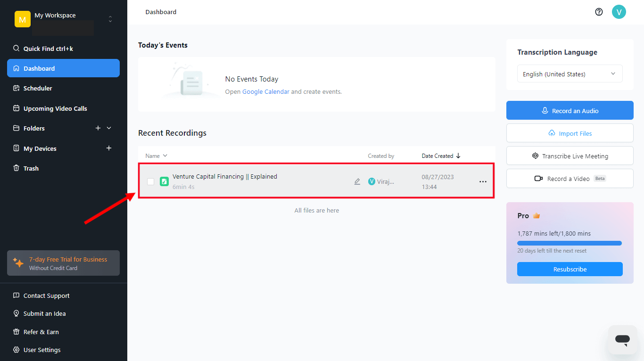This screenshot has height=361, width=644.
Task: Open the Trash section
Action: [x=31, y=168]
